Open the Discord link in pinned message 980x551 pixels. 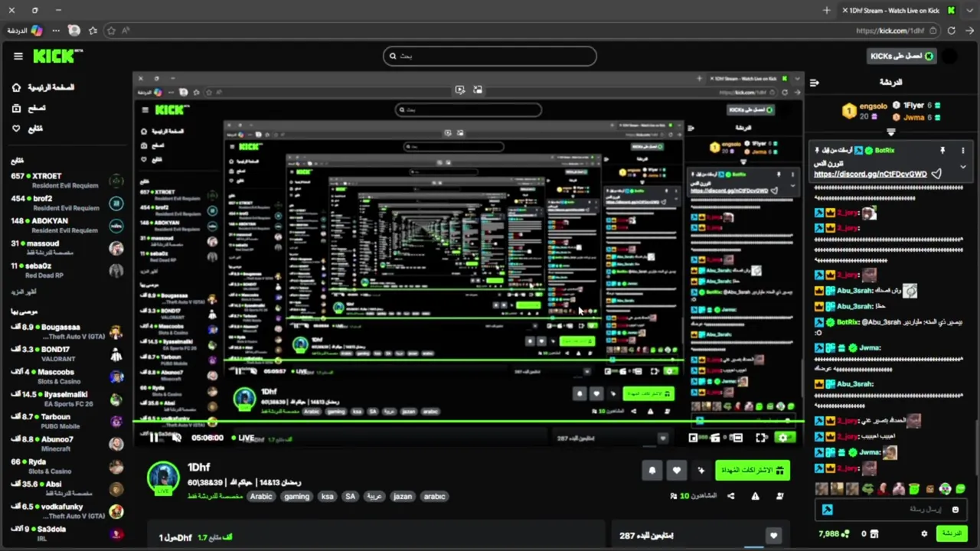pyautogui.click(x=870, y=174)
